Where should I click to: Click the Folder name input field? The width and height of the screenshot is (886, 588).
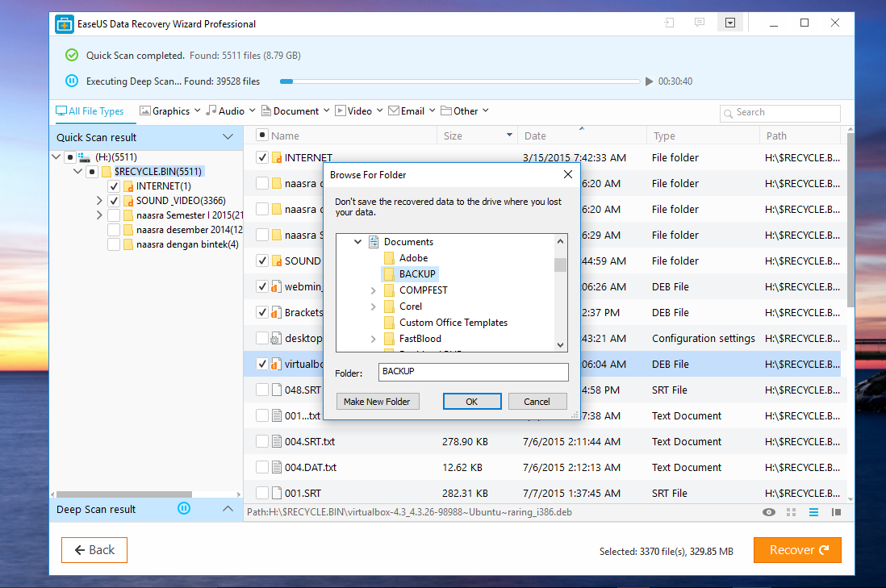pos(473,372)
